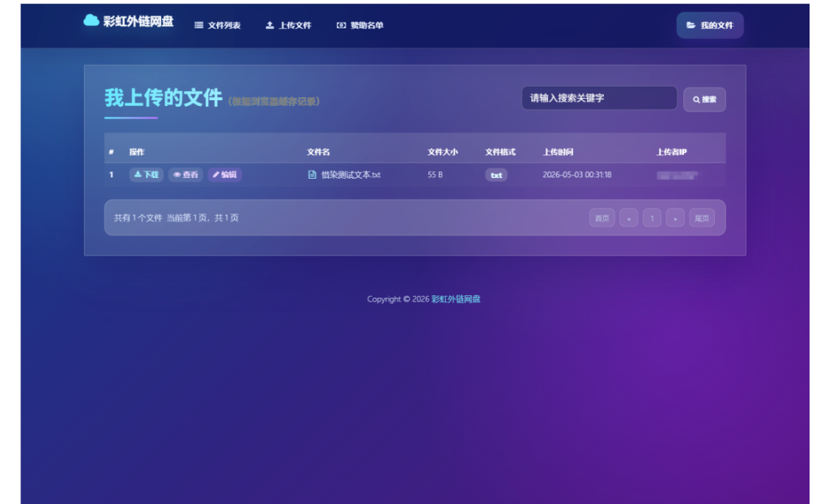The height and width of the screenshot is (504, 829).
Task: Select upload time 2026-05-03 00:31:18
Action: [576, 175]
